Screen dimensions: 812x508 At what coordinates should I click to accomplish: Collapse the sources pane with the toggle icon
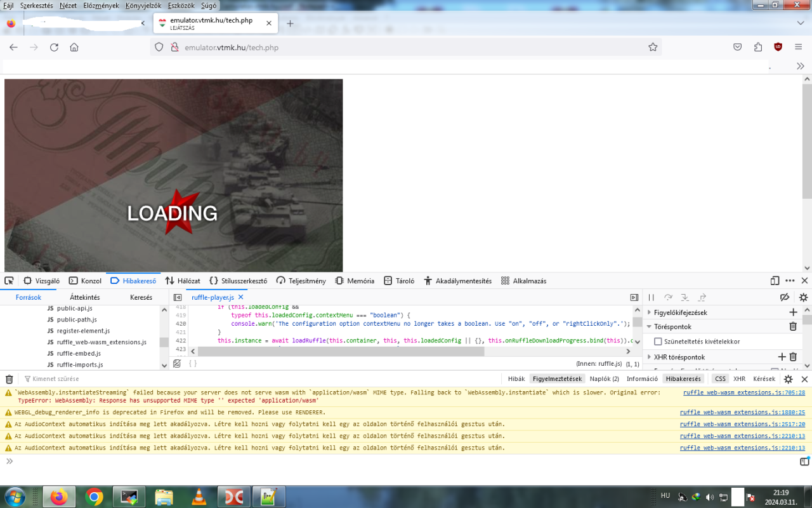(178, 297)
